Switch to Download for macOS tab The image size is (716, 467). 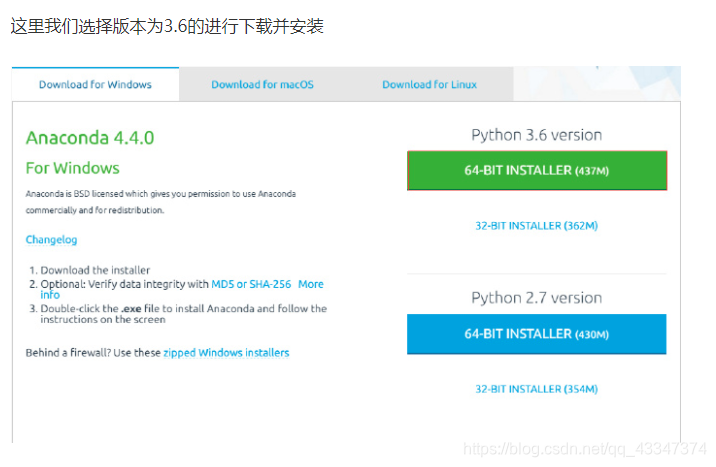point(262,84)
